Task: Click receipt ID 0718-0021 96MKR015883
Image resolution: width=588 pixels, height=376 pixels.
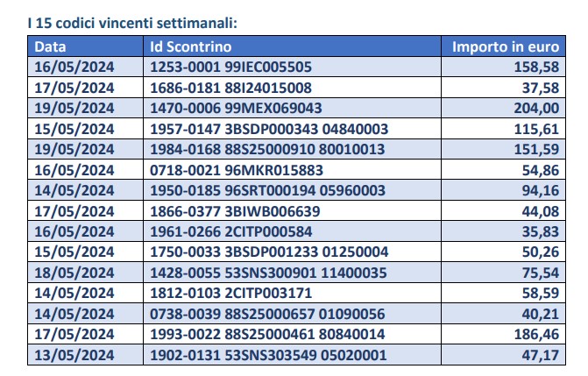Action: tap(237, 170)
